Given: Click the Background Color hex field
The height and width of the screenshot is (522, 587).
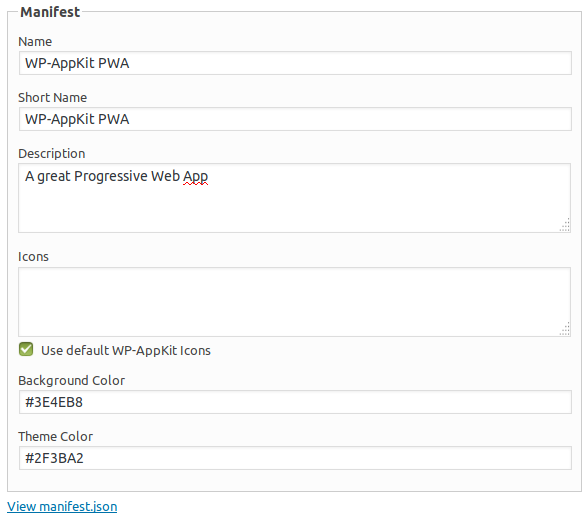Looking at the screenshot, I should pos(295,402).
